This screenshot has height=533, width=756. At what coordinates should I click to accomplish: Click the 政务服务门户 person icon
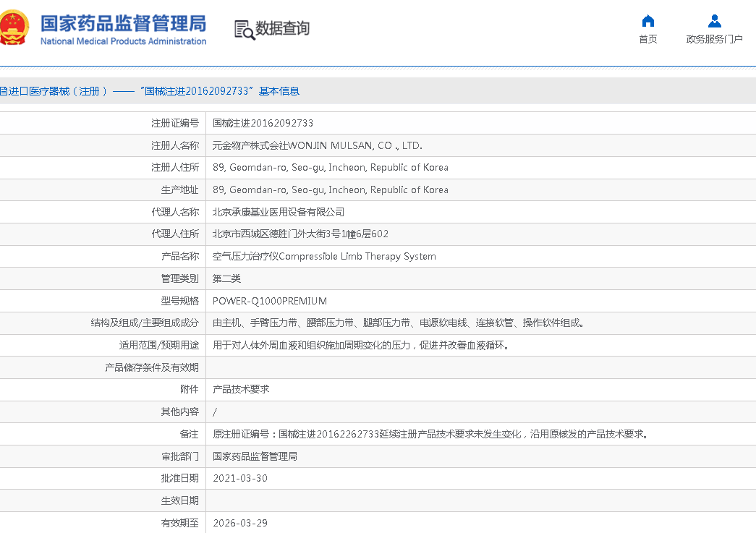click(715, 20)
